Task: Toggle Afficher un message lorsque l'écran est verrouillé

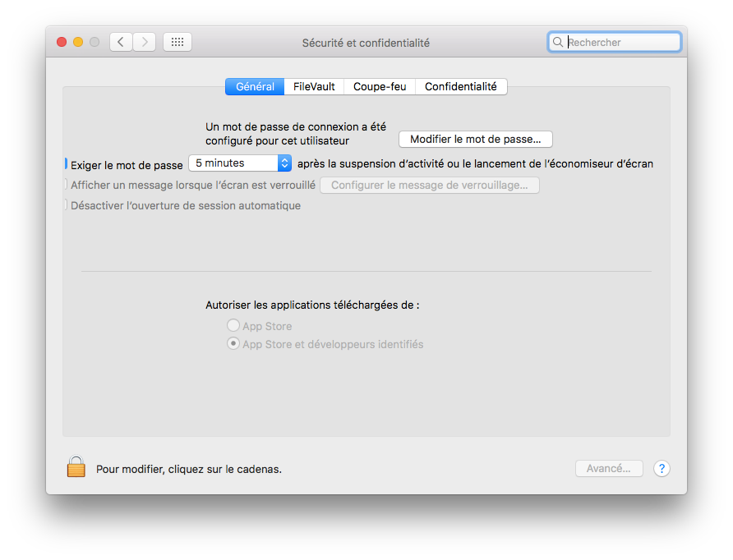Action: (x=66, y=185)
